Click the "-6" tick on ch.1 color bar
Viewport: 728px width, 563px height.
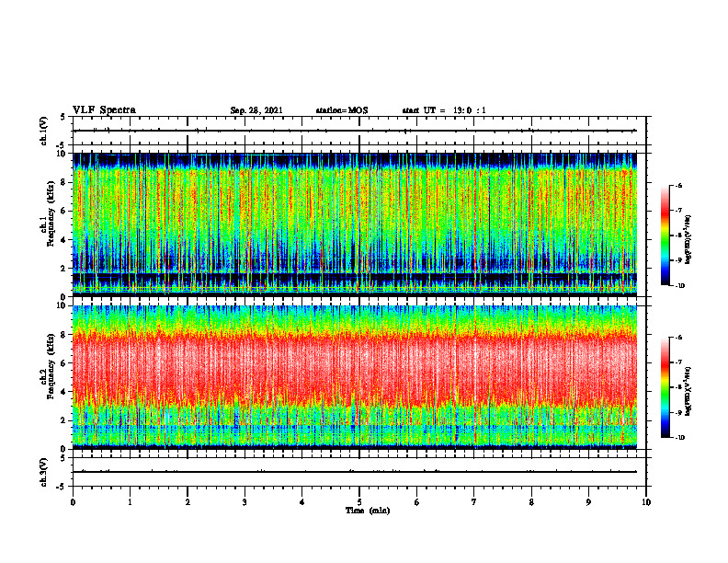click(679, 186)
